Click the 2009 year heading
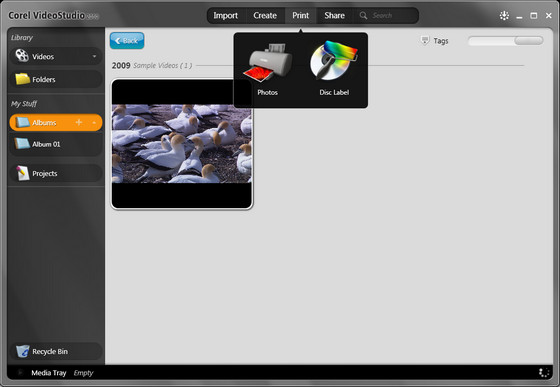This screenshot has height=387, width=560. point(121,66)
